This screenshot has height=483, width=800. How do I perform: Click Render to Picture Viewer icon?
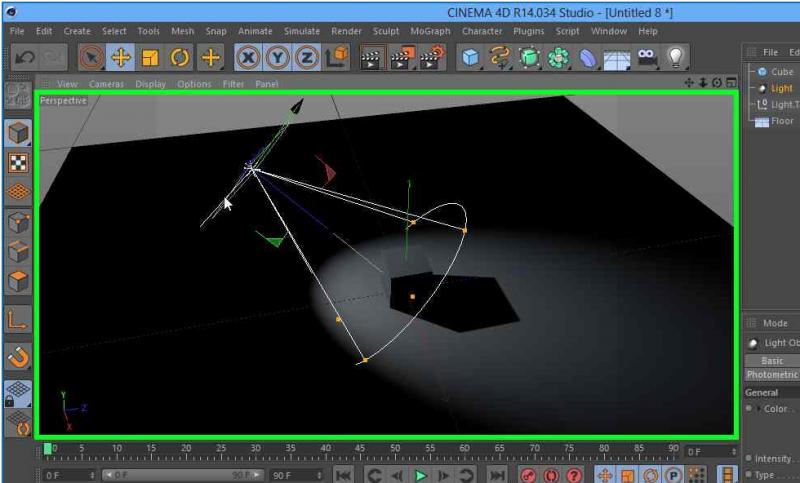pos(402,58)
